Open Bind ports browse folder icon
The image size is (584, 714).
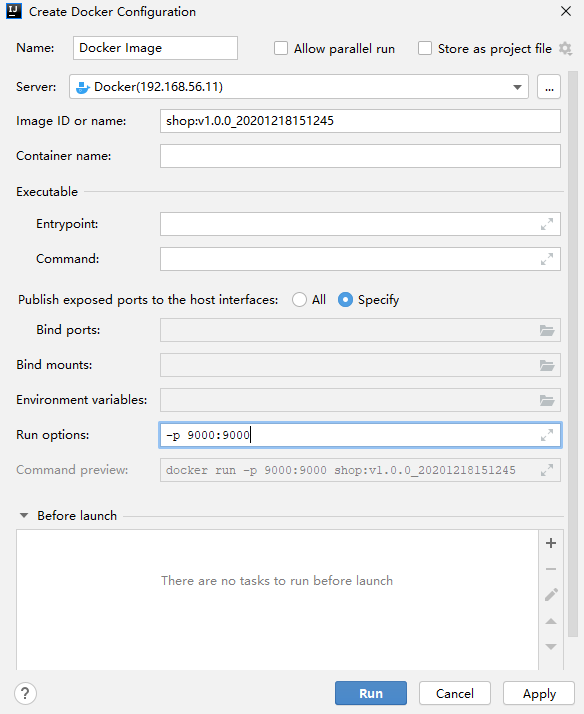(547, 330)
